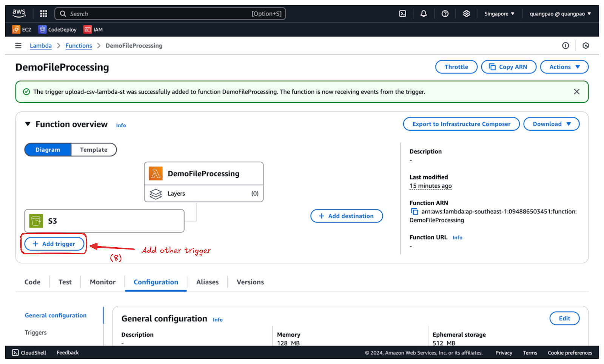Open the notifications bell

pyautogui.click(x=424, y=14)
